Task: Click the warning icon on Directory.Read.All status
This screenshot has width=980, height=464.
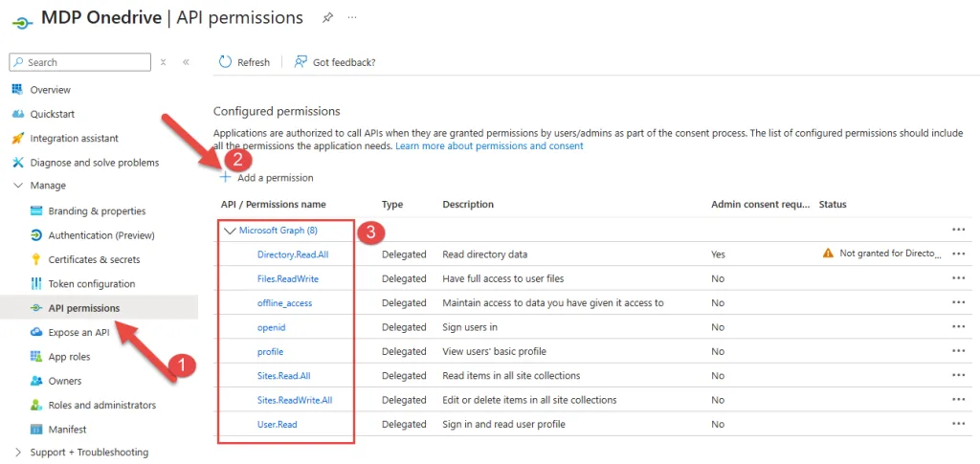Action: [x=828, y=254]
